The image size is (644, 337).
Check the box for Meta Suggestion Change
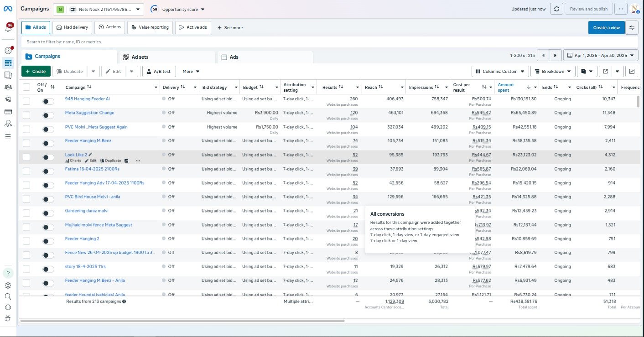pyautogui.click(x=26, y=115)
